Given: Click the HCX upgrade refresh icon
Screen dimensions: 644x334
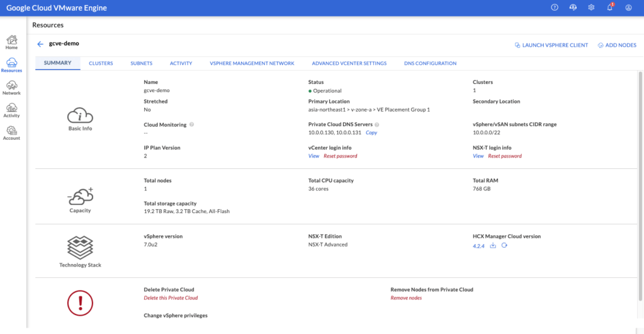Looking at the screenshot, I should [x=504, y=246].
